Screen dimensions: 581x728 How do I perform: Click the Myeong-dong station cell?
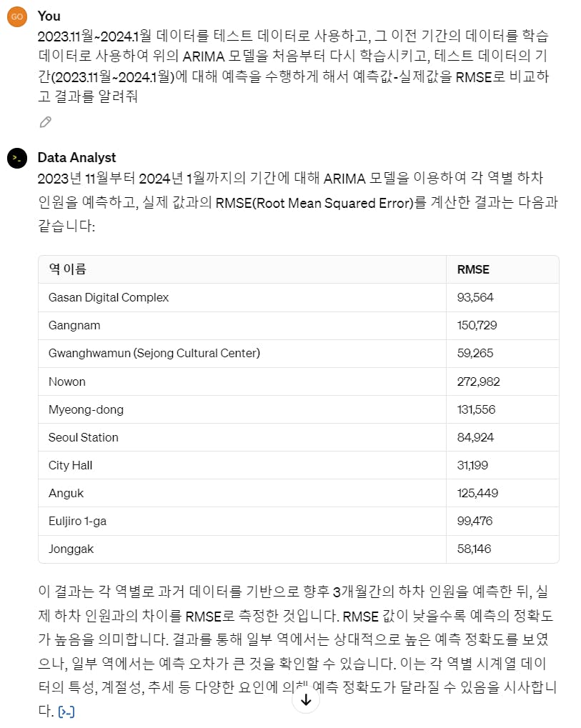(86, 409)
